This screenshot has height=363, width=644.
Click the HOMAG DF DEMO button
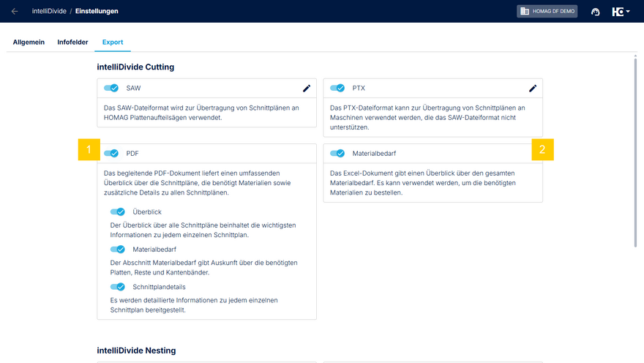[x=547, y=12]
